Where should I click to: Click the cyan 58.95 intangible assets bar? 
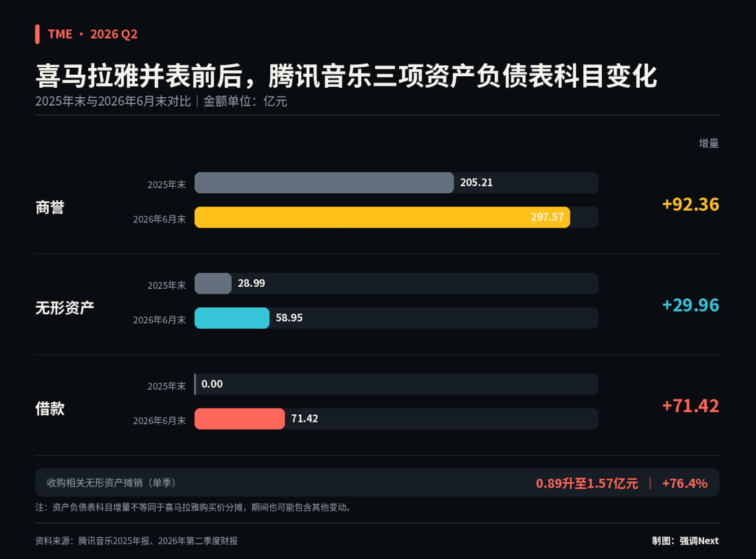[232, 318]
